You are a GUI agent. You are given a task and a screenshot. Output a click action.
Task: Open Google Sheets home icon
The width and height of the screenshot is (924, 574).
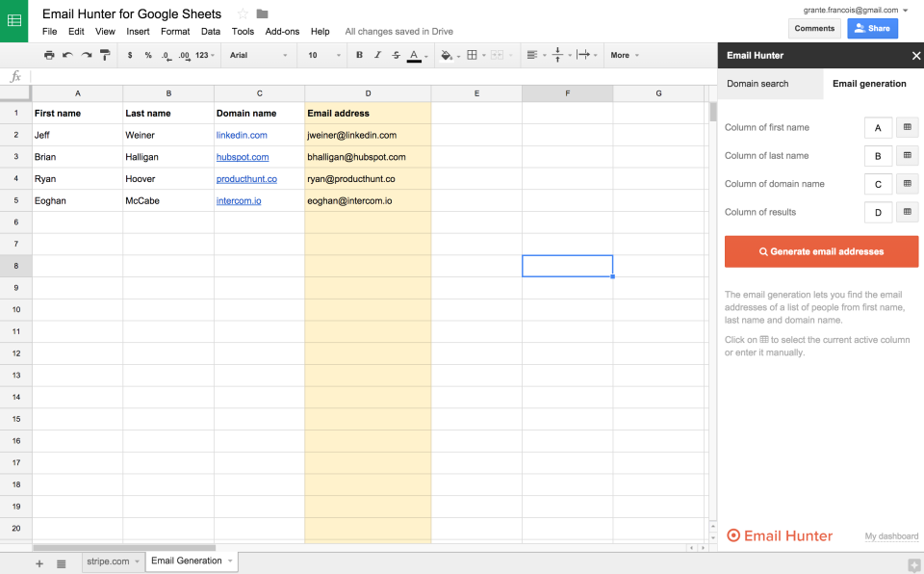(x=14, y=21)
